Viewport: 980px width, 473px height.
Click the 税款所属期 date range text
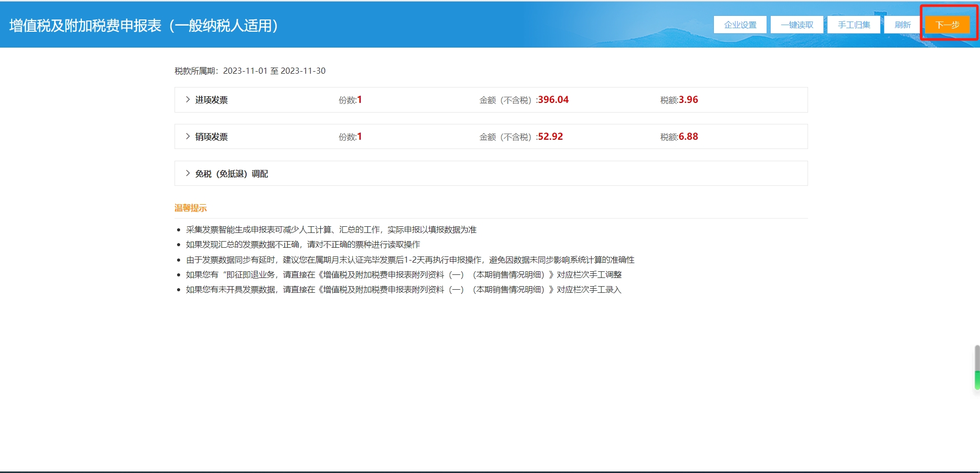point(274,71)
